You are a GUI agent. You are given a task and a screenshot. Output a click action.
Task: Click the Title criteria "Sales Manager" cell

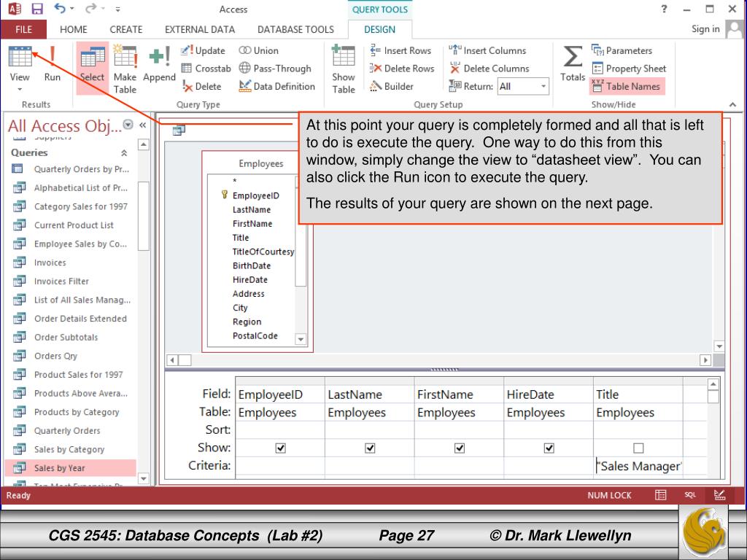tap(638, 466)
